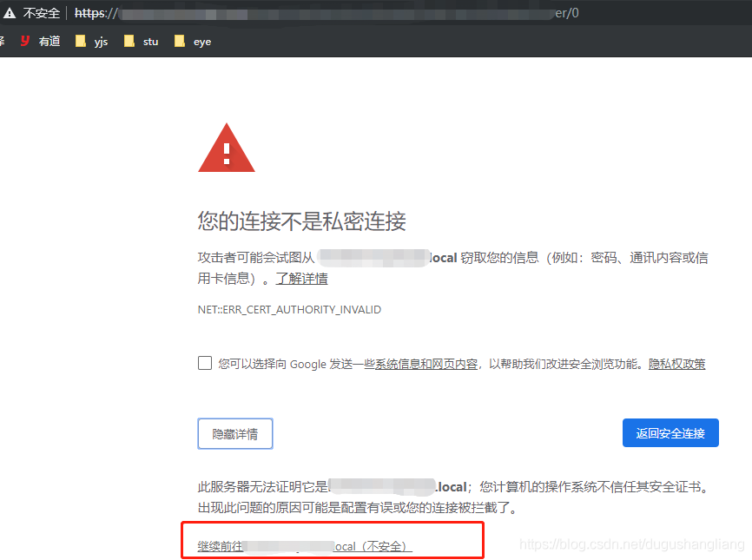Expand the eye bookmark folder

coord(192,41)
